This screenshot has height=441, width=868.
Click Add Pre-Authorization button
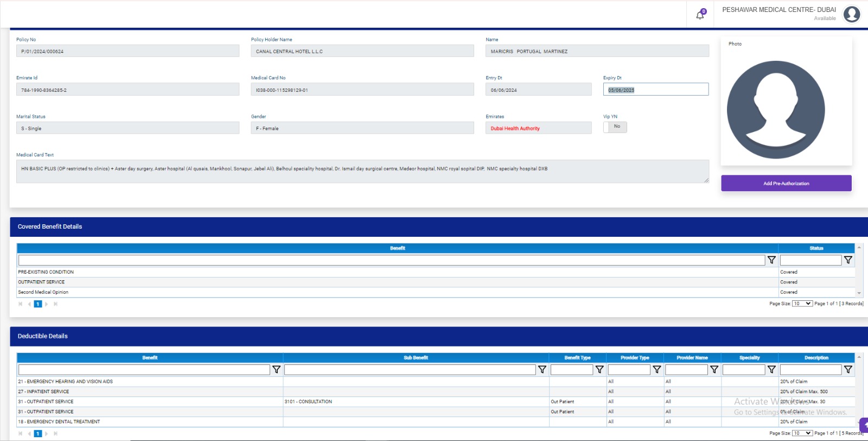point(786,184)
